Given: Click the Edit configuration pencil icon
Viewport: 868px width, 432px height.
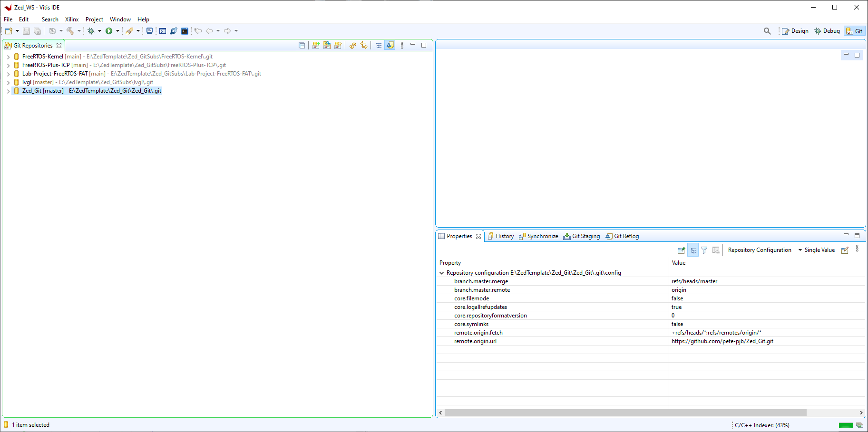Looking at the screenshot, I should click(845, 250).
